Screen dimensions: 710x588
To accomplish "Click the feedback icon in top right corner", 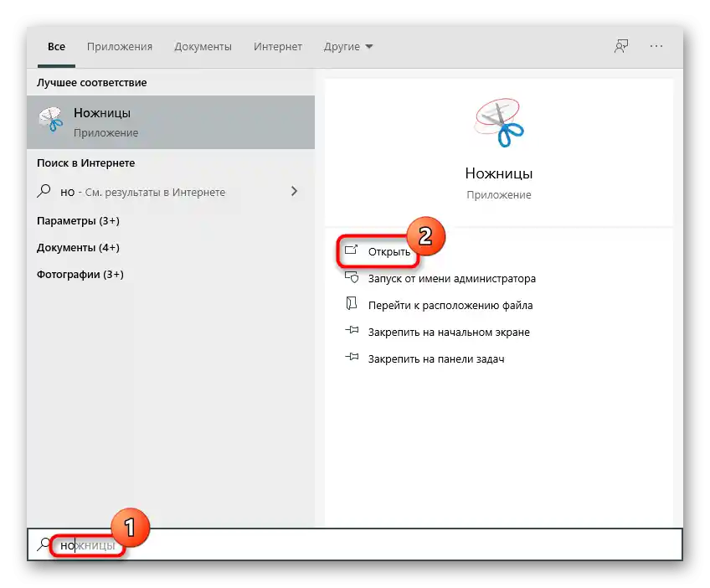I will tap(620, 47).
